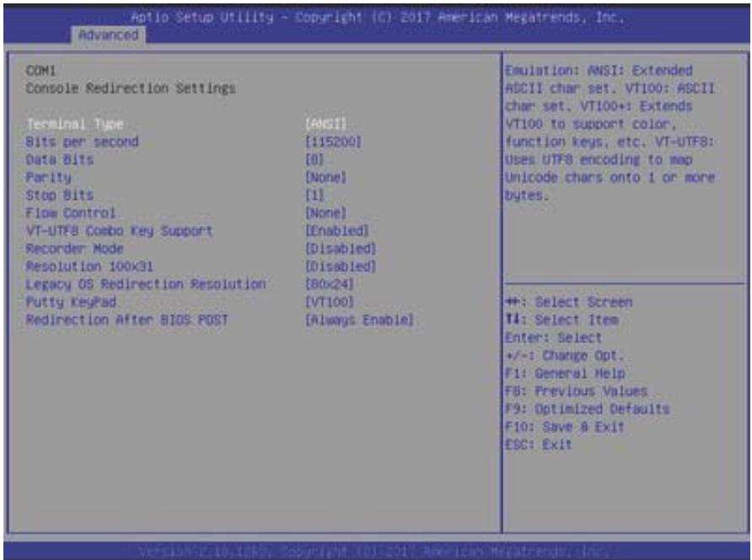This screenshot has height=560, width=752.
Task: Open the 80x24 resolution value
Action: coord(330,284)
